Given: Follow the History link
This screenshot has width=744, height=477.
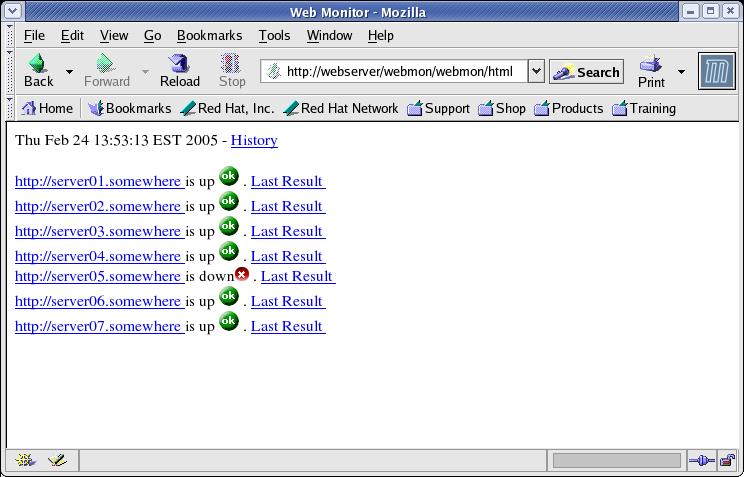Looking at the screenshot, I should coord(254,141).
